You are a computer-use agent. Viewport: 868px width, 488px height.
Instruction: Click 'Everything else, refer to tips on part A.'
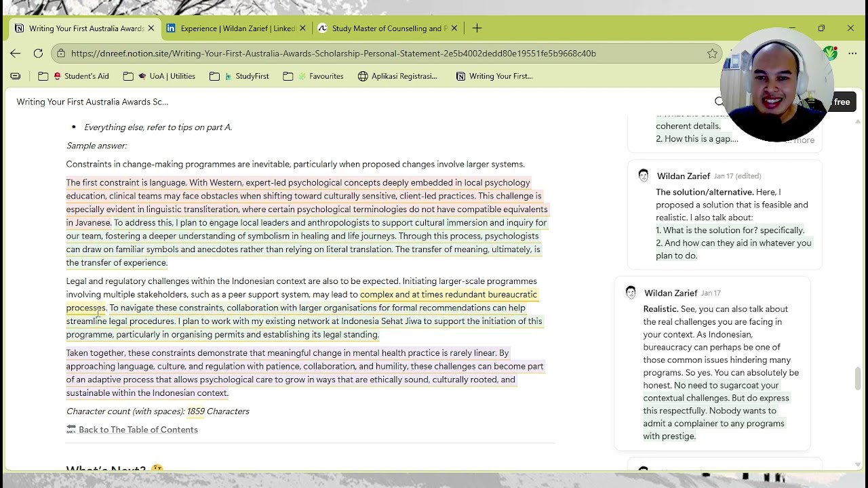158,127
